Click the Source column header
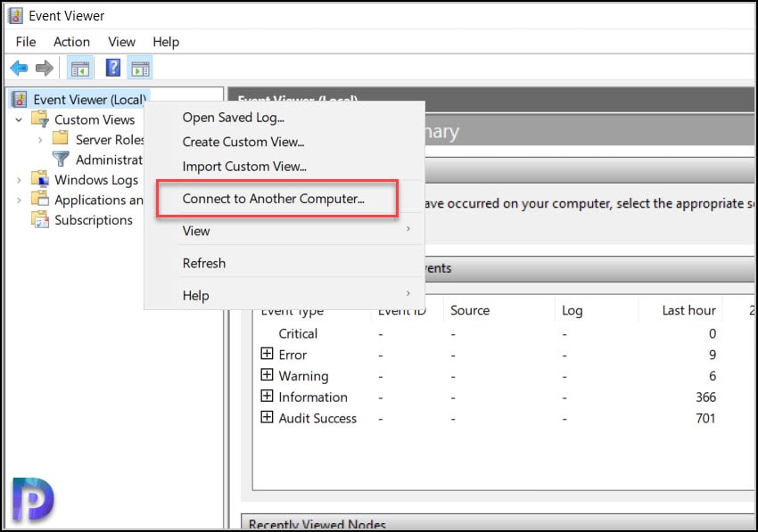The image size is (758, 532). (x=498, y=310)
